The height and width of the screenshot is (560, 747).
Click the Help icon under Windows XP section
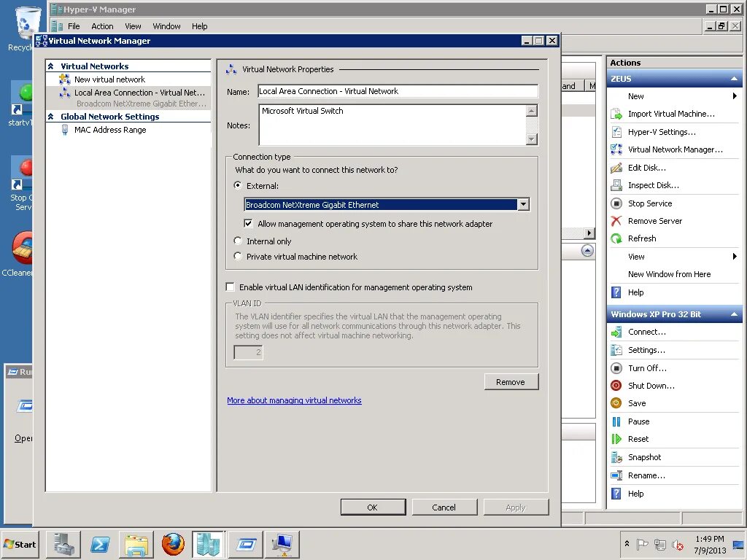[616, 494]
